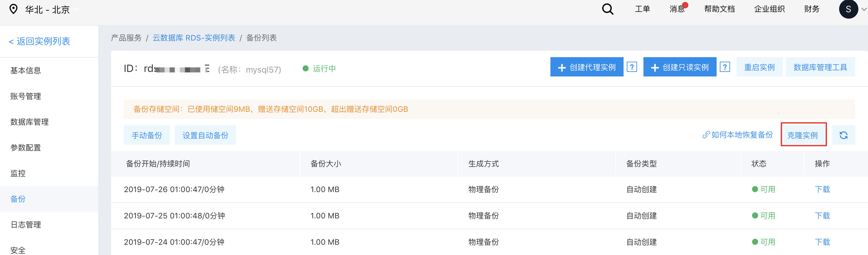Click 重启实例 button

[x=759, y=67]
